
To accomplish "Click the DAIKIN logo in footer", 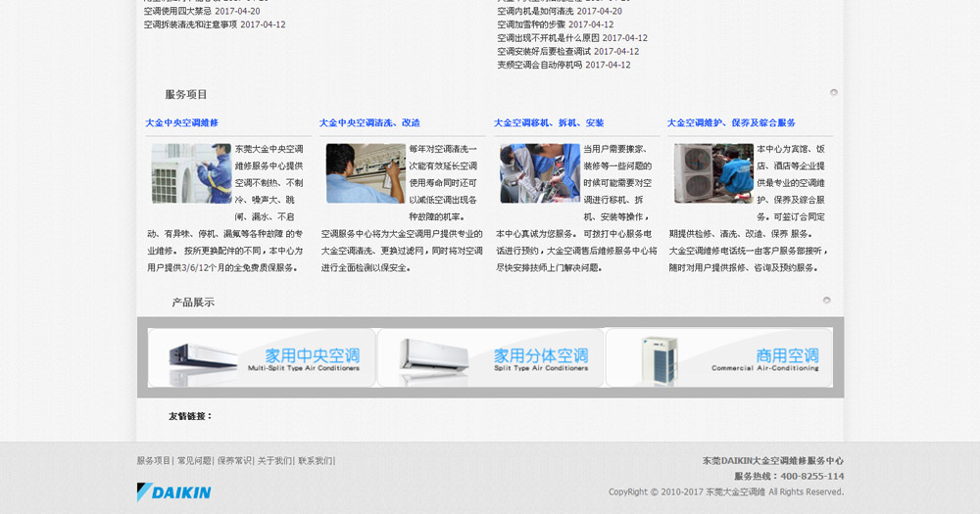I will pos(173,492).
